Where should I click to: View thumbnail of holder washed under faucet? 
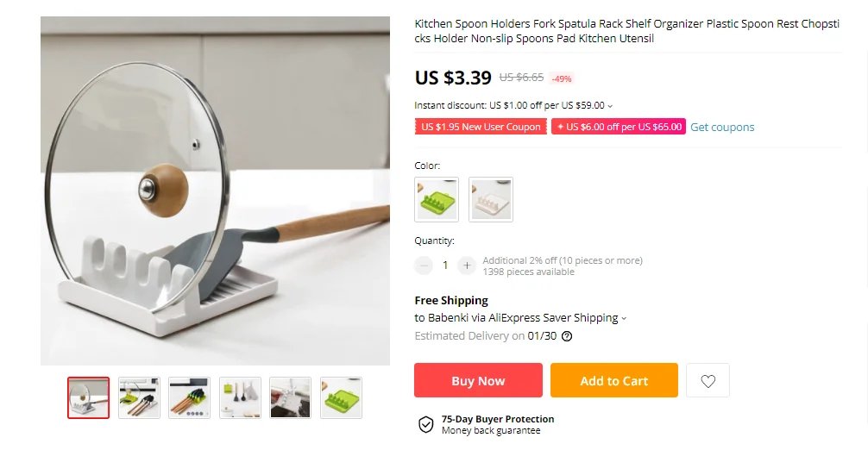coord(290,397)
